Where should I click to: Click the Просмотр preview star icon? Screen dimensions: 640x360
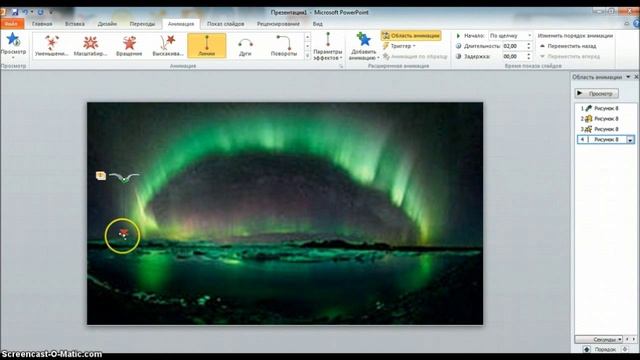point(13,40)
